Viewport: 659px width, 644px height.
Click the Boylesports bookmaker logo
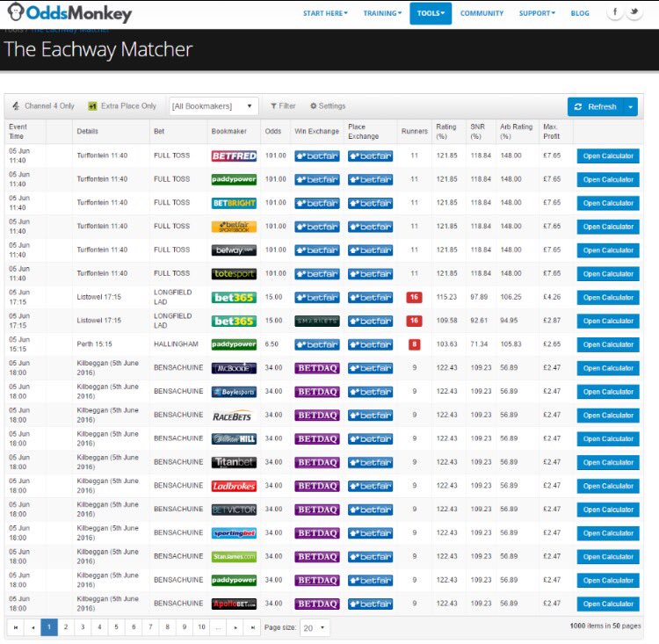click(234, 392)
